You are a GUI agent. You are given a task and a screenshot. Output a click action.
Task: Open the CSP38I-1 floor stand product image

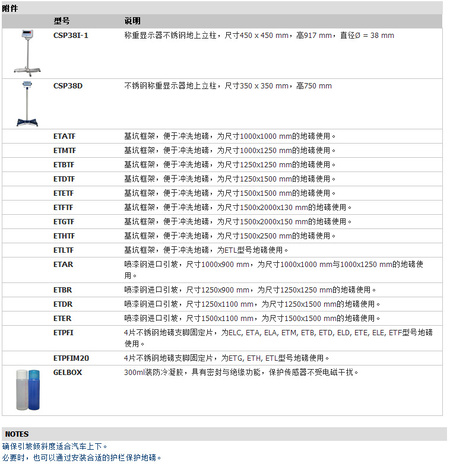click(x=27, y=53)
